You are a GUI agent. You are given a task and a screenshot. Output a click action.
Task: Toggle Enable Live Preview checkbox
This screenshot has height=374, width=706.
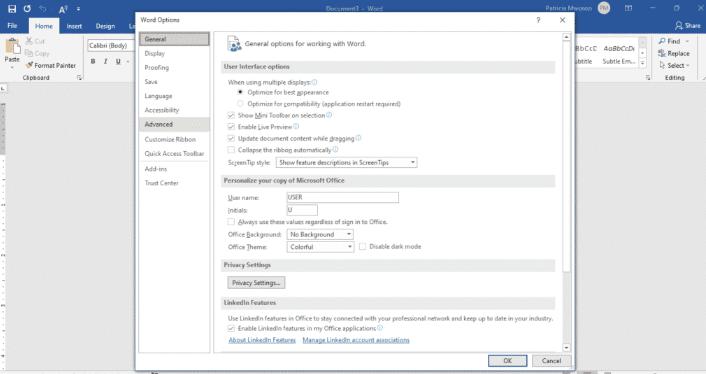point(231,127)
